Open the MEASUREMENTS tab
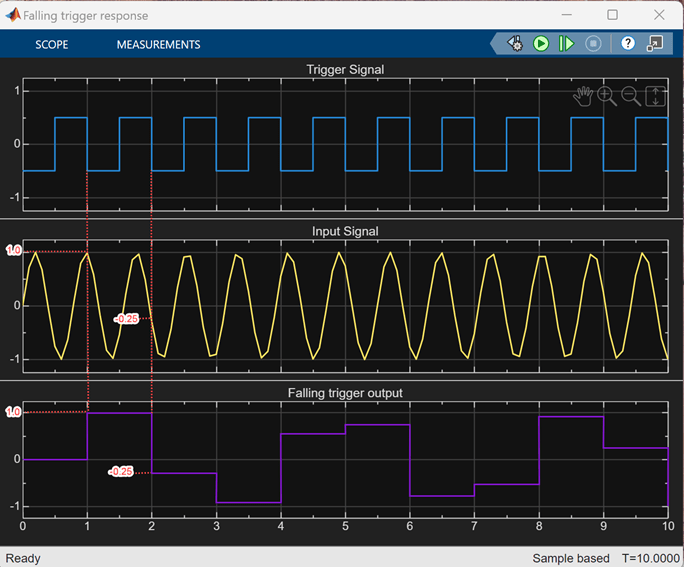Image resolution: width=685 pixels, height=567 pixels. coord(158,45)
